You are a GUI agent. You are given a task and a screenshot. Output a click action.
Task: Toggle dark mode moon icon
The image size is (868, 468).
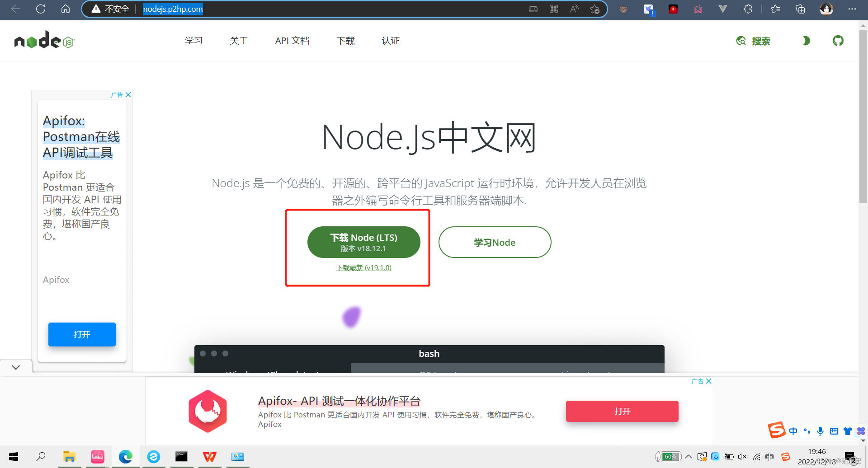pyautogui.click(x=806, y=41)
